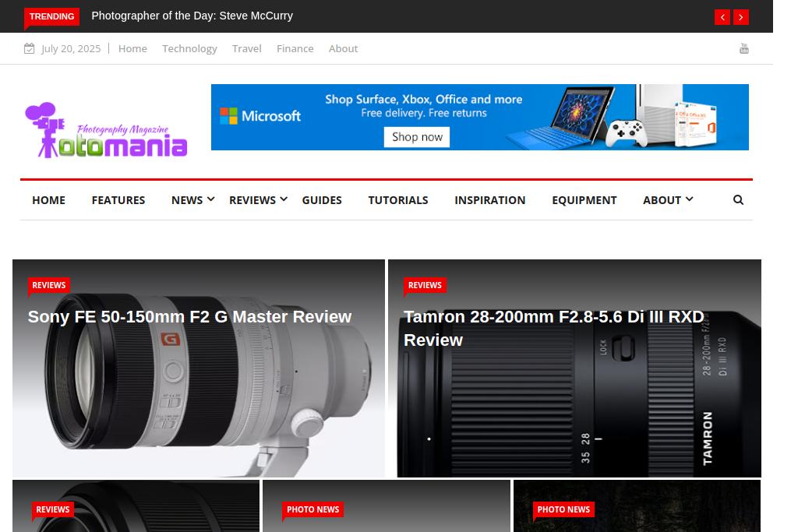This screenshot has height=532, width=798.
Task: Click the Home link in top bar
Action: coord(132,49)
